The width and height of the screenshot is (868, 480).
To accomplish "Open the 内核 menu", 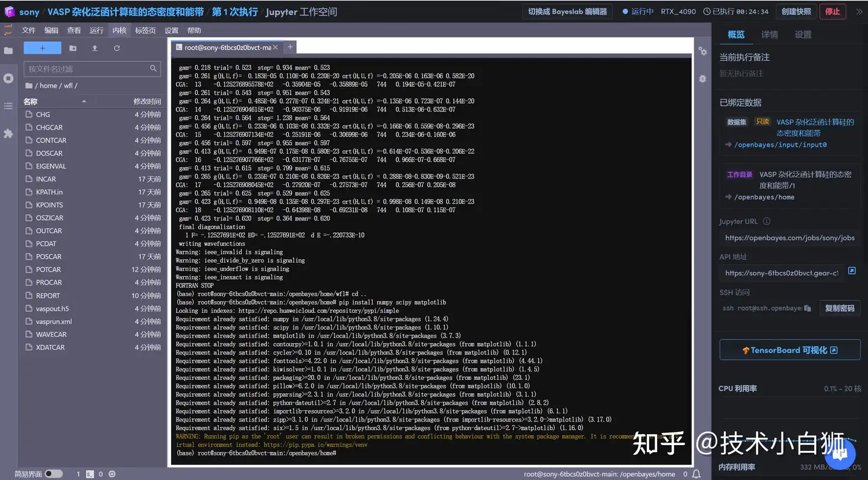I will coord(119,30).
